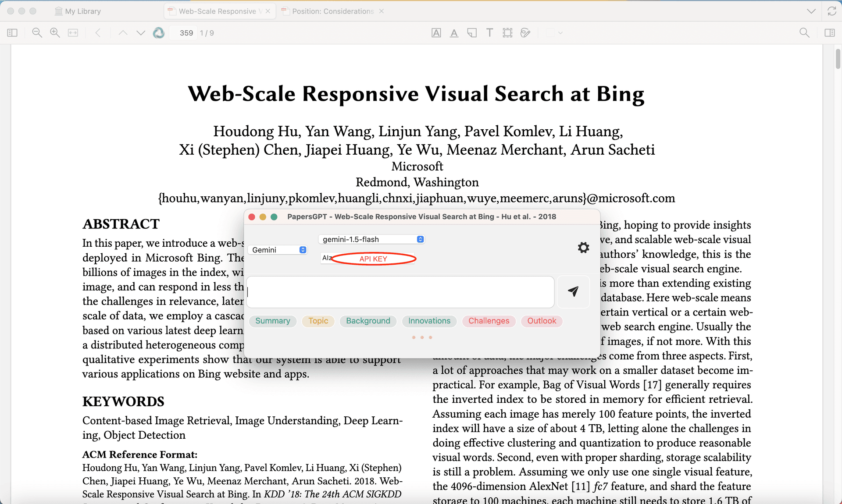The width and height of the screenshot is (842, 504).
Task: Click the Challenges prompt button
Action: click(x=489, y=321)
